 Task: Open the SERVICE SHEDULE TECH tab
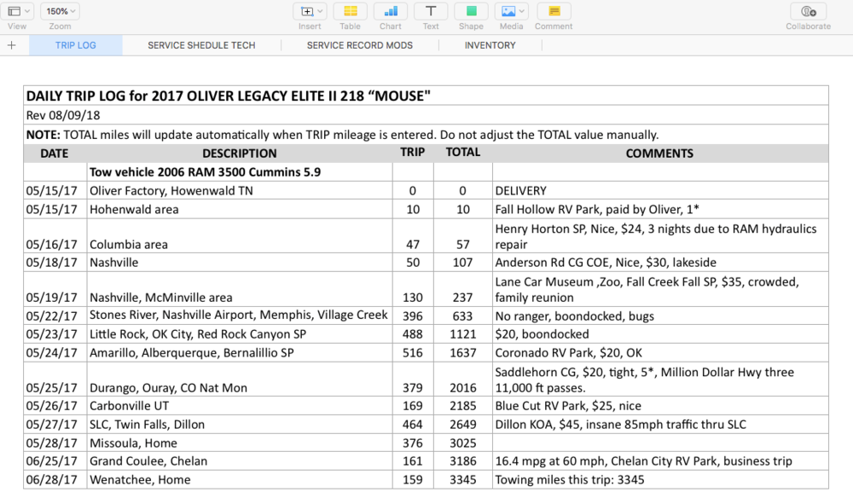click(x=201, y=45)
